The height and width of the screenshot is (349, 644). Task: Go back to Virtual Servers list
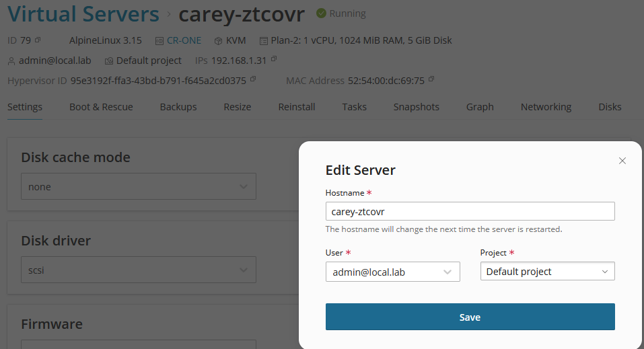click(83, 14)
